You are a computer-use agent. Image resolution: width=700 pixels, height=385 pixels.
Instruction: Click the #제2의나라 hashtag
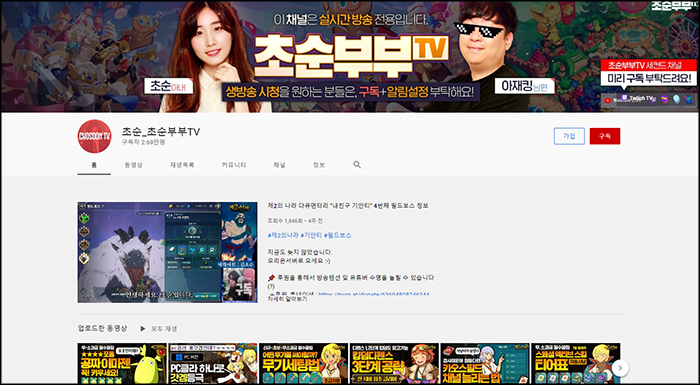coord(283,235)
